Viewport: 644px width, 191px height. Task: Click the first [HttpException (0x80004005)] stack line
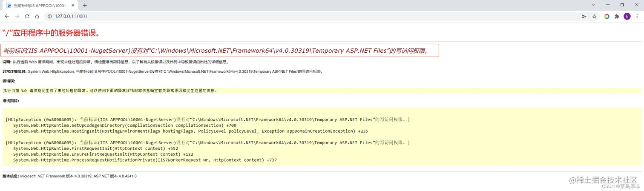(208, 120)
